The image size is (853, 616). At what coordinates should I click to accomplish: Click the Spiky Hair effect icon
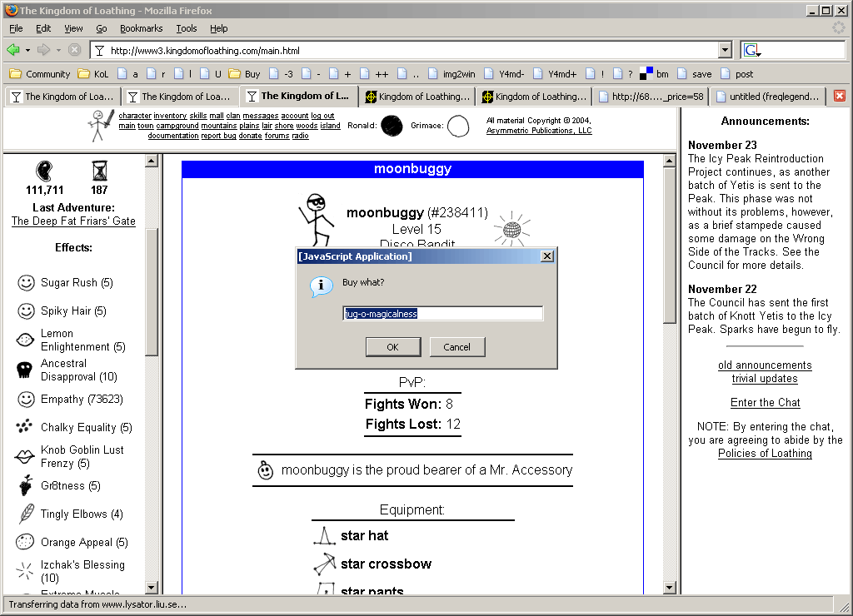pyautogui.click(x=26, y=311)
